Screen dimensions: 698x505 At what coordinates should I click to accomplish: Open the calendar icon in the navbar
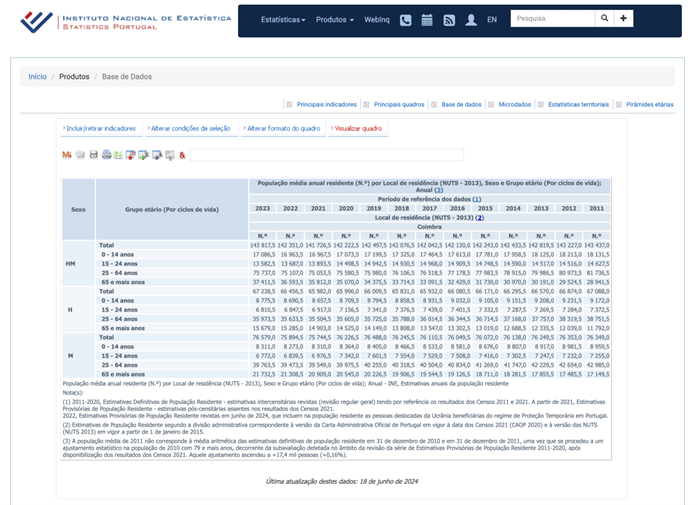427,19
